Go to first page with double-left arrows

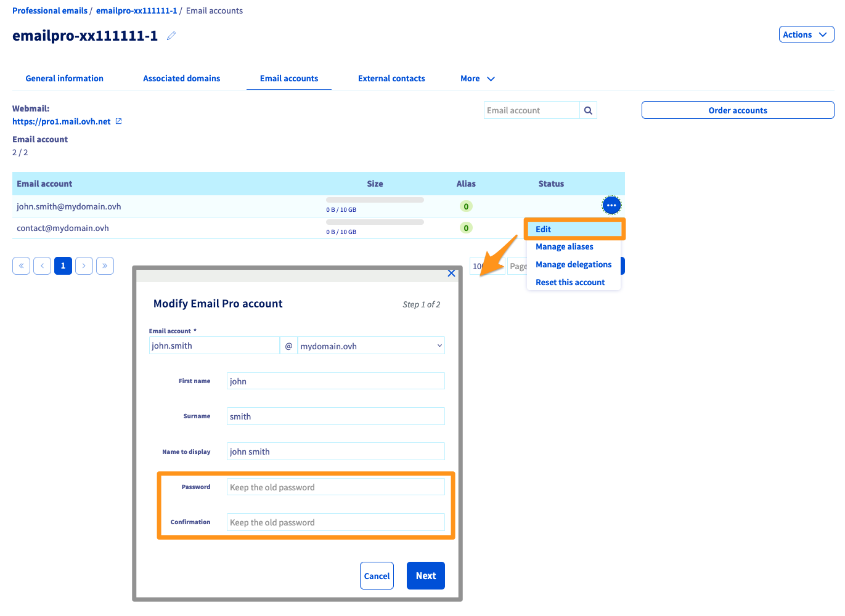21,265
